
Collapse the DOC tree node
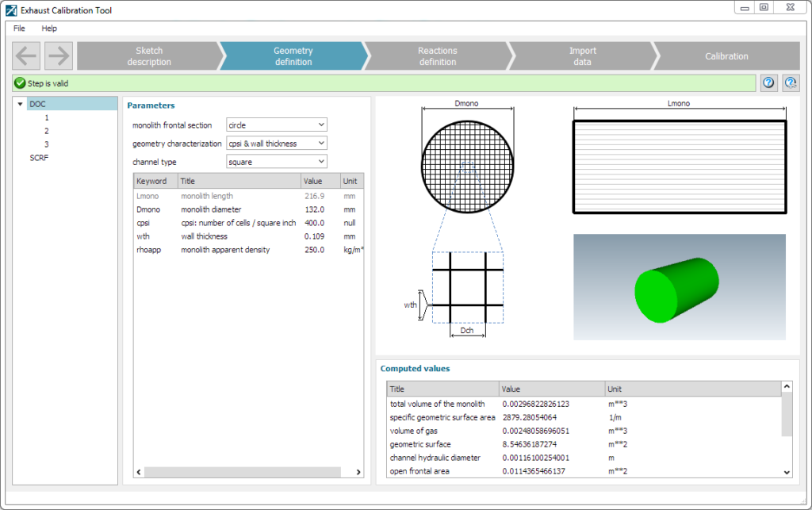click(20, 103)
